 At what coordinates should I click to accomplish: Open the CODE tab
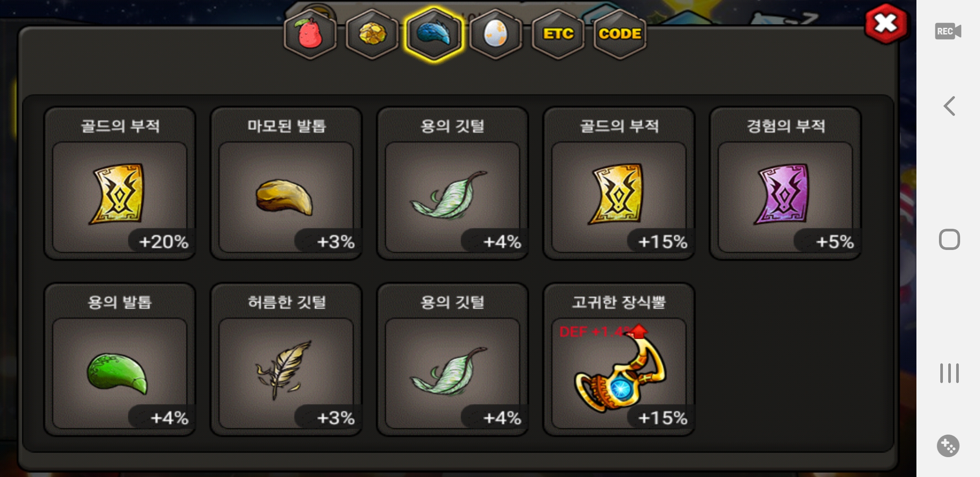point(620,34)
